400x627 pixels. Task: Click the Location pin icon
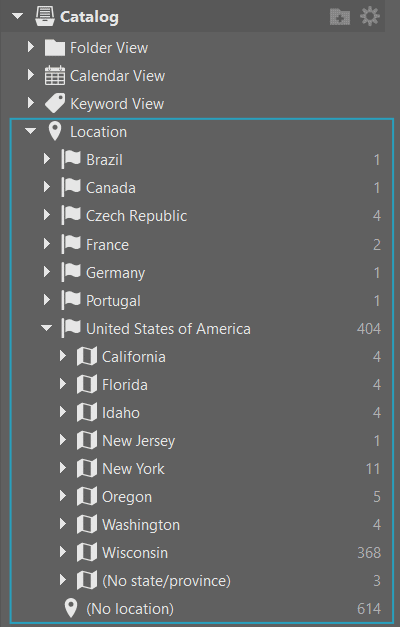tap(54, 132)
